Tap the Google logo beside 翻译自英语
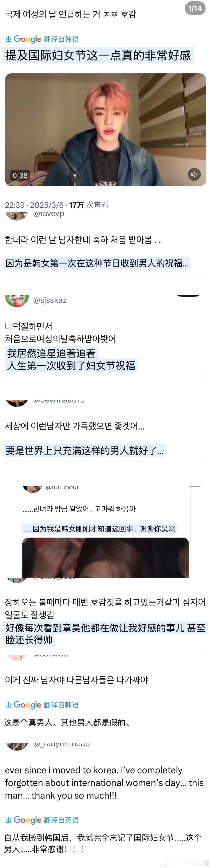The image size is (211, 868). [27, 820]
